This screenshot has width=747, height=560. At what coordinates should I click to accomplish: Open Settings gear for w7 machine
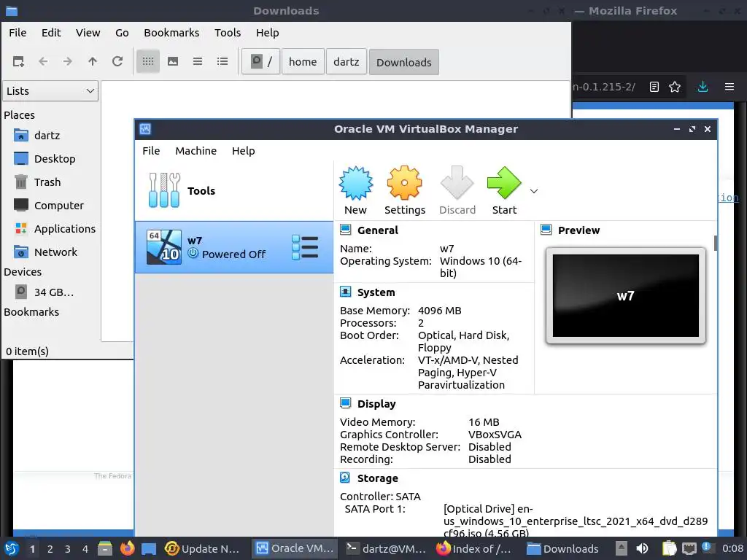coord(404,190)
